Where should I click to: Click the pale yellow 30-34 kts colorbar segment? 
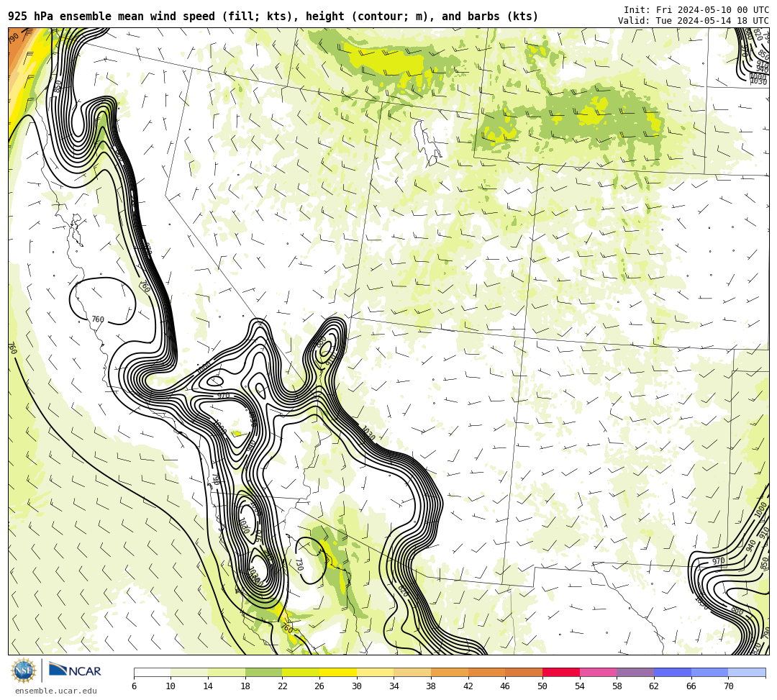pyautogui.click(x=375, y=672)
